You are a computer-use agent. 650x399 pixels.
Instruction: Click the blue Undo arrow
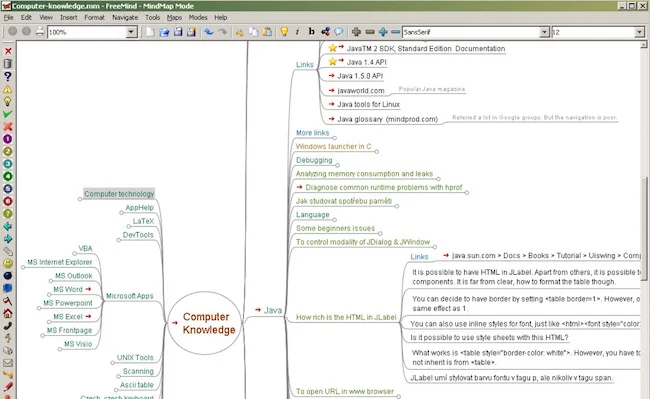coord(209,32)
